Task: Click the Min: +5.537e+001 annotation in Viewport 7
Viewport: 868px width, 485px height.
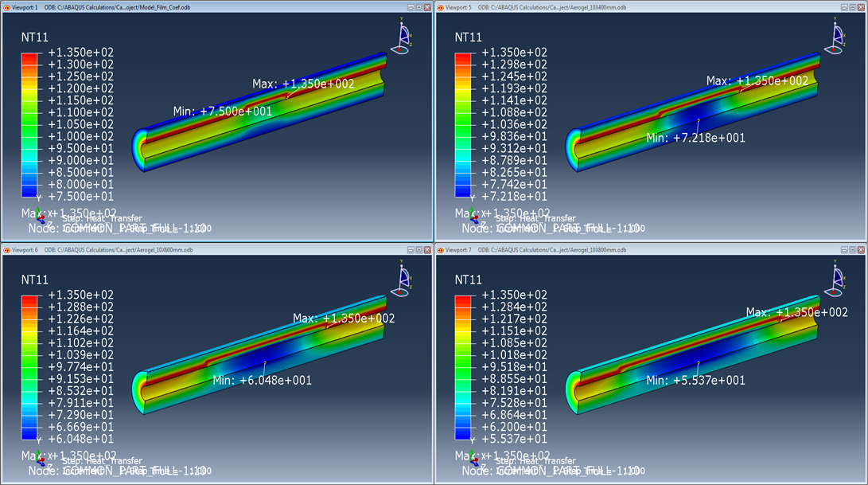Action: coord(695,381)
